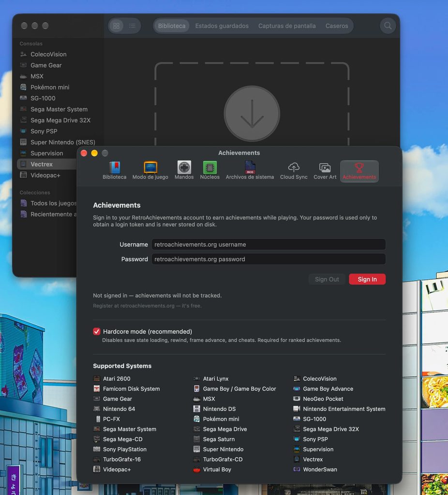This screenshot has width=448, height=495.
Task: Select Sony PSP in the sidebar
Action: click(x=44, y=131)
